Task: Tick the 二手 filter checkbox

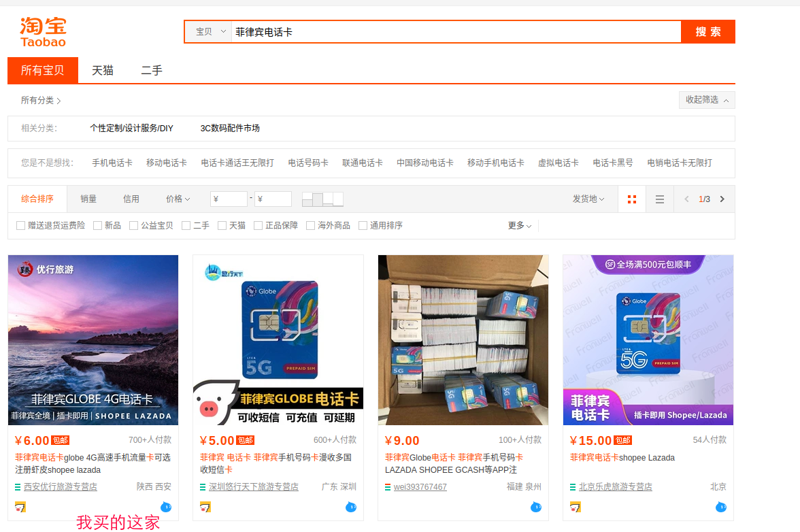Action: [186, 225]
